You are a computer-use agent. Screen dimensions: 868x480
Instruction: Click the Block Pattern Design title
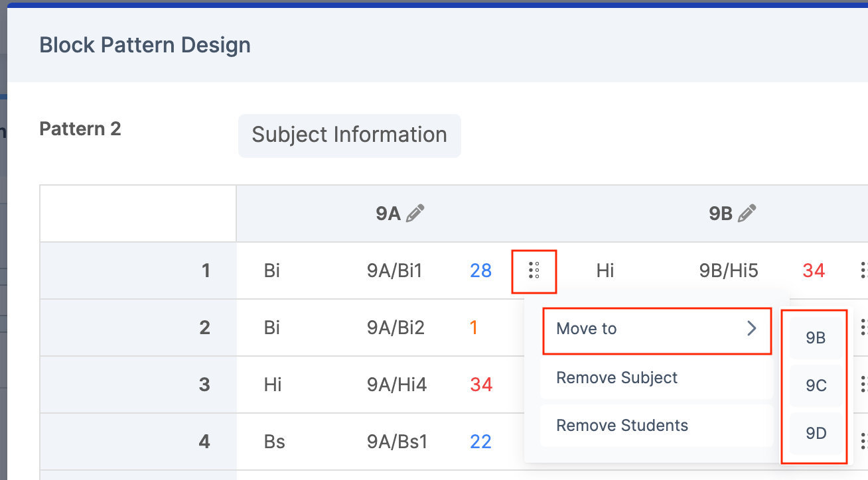pyautogui.click(x=145, y=45)
